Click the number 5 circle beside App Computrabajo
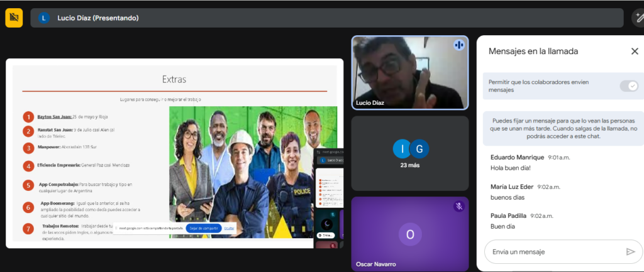Viewport: 644px width, 272px height. click(x=28, y=185)
